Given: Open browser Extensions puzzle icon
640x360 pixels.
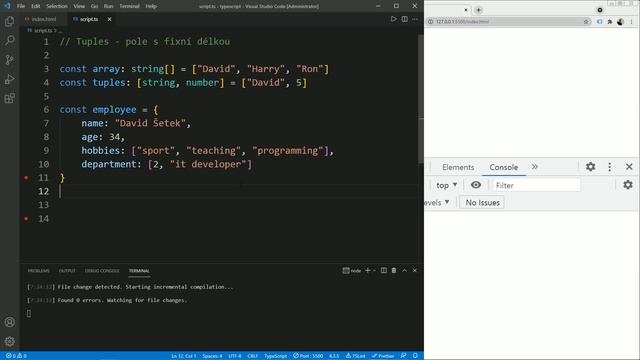Looking at the screenshot, I should [x=610, y=22].
